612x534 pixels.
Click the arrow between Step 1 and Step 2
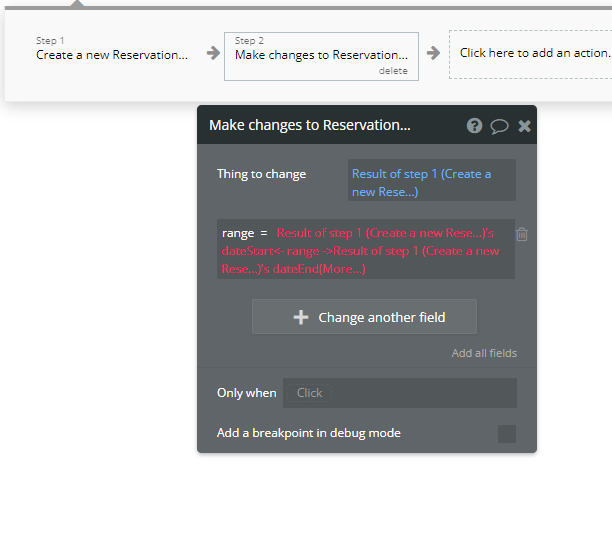213,53
